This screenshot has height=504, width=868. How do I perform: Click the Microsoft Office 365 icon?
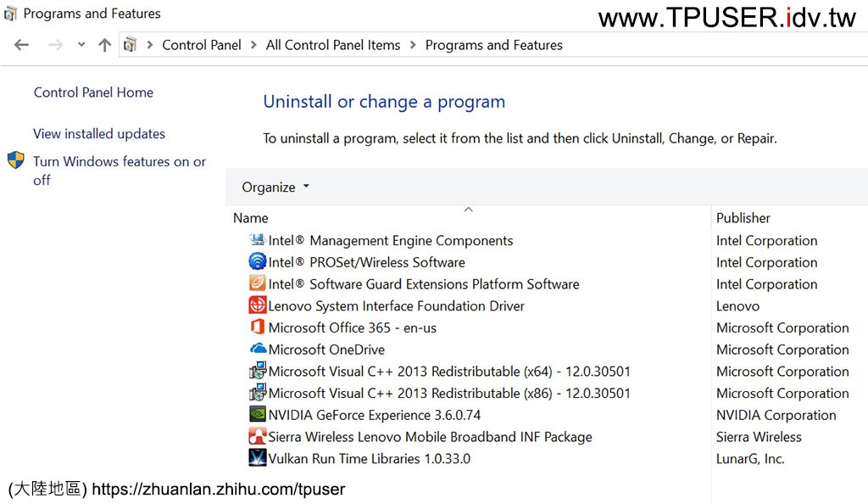[257, 328]
